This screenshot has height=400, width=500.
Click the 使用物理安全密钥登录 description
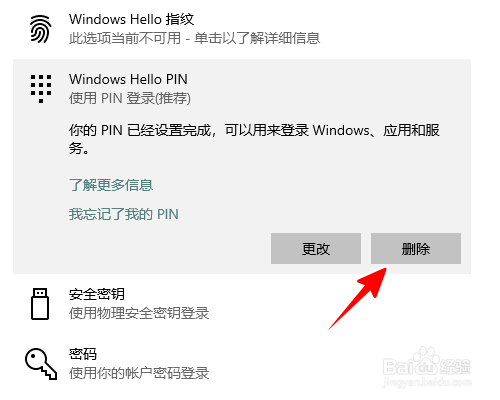(x=139, y=313)
